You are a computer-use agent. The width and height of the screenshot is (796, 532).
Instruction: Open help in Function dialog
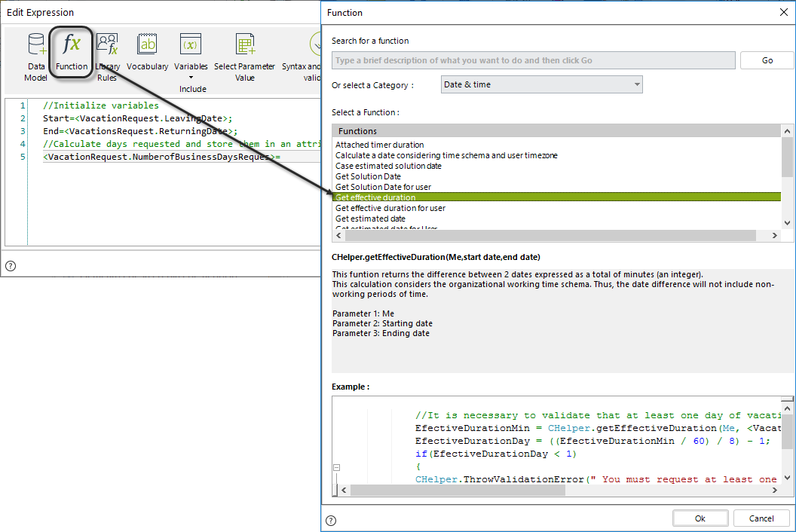coord(331,521)
